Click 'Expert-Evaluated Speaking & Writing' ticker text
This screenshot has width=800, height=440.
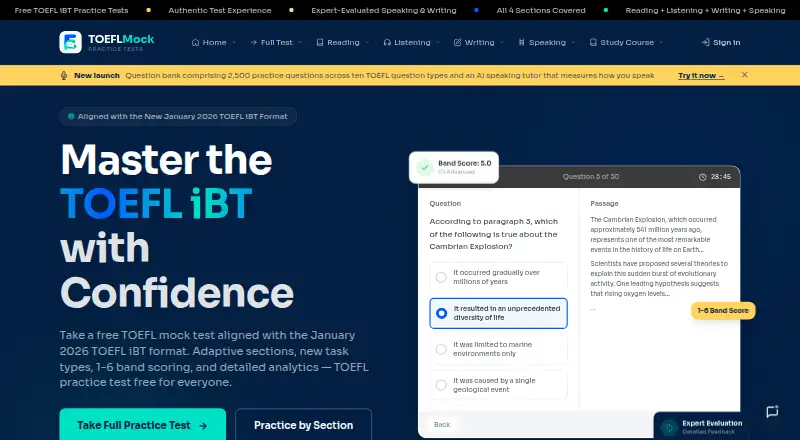384,10
